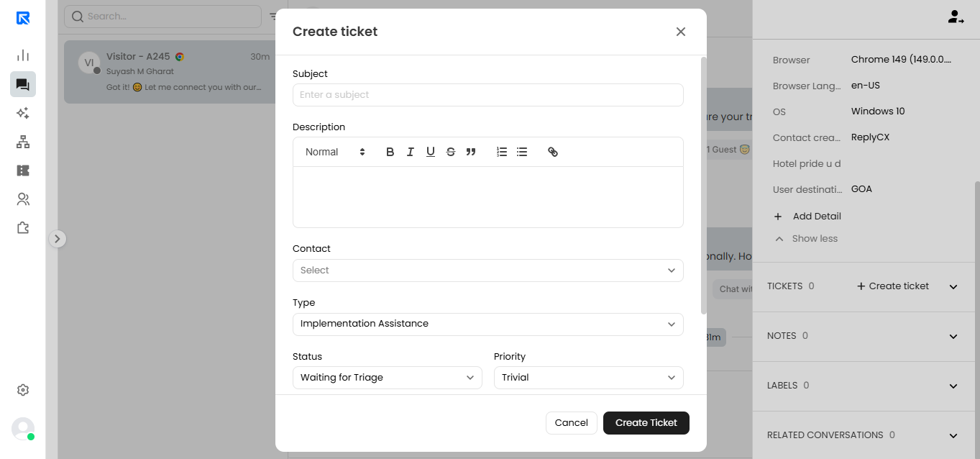This screenshot has height=459, width=980.
Task: Open the Contact select dropdown
Action: click(x=488, y=271)
